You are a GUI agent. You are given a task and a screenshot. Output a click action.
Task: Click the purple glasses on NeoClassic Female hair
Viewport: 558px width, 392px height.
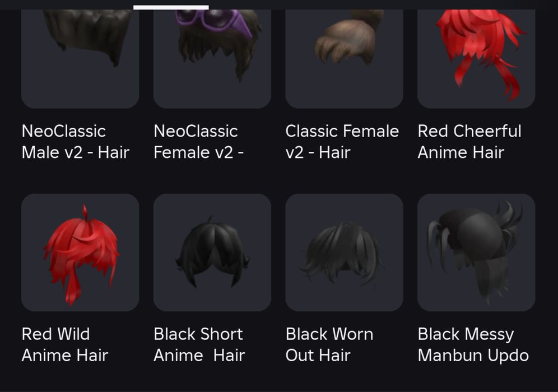point(213,20)
